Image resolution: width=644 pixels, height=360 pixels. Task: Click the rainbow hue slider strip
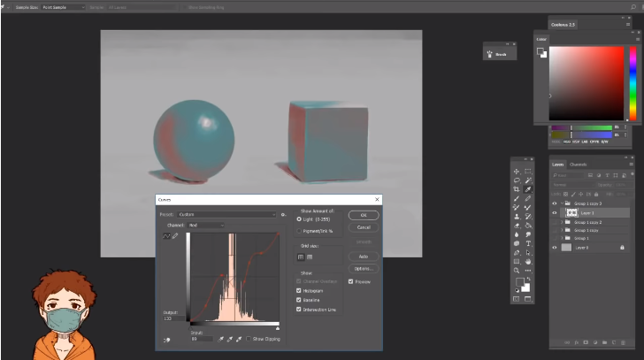tap(632, 84)
